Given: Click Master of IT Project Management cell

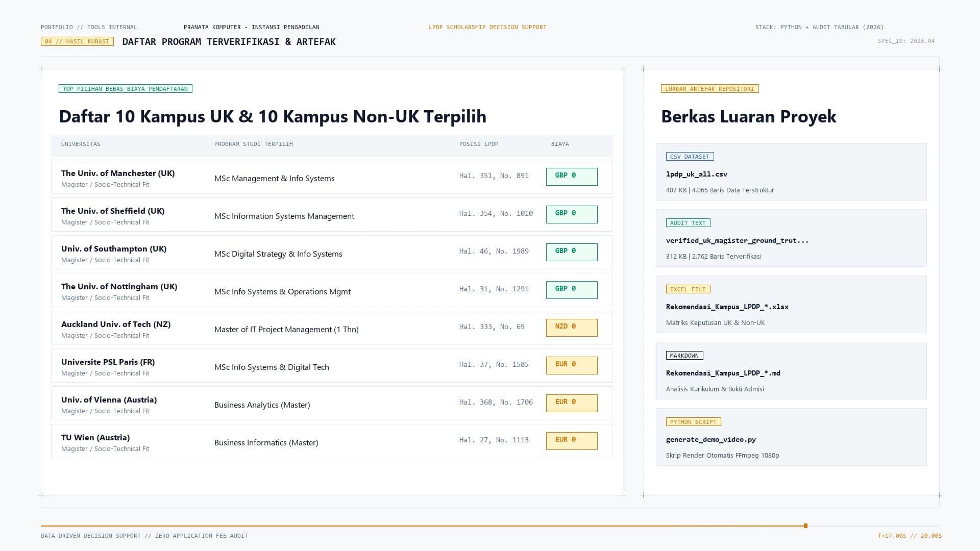Looking at the screenshot, I should tap(286, 330).
